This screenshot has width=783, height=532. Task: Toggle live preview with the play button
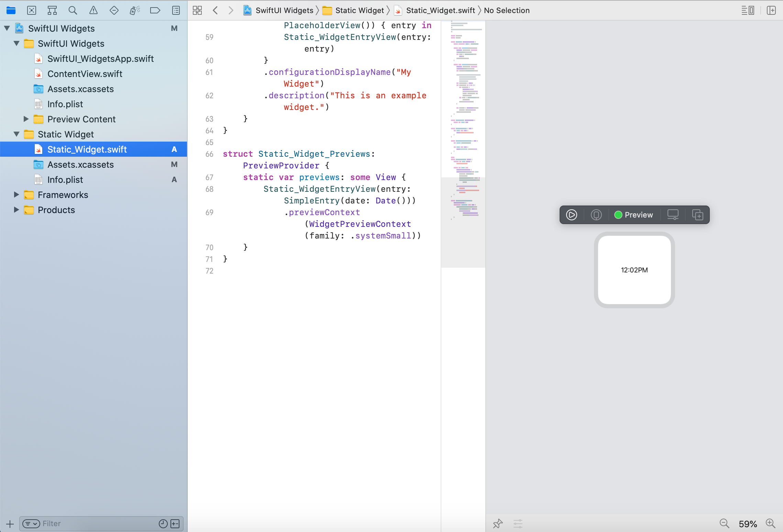click(x=572, y=215)
